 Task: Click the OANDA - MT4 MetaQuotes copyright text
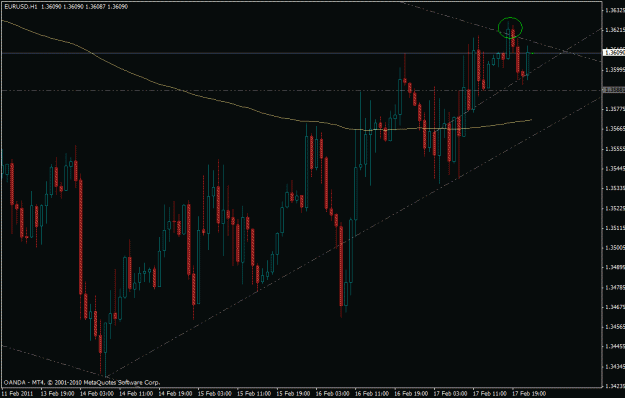tap(82, 382)
